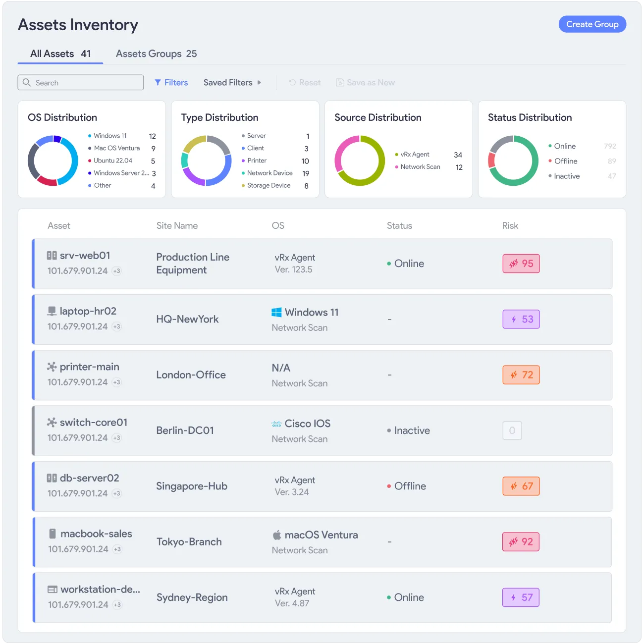Select vRx Agent source legend entry
This screenshot has width=644, height=644.
(429, 155)
